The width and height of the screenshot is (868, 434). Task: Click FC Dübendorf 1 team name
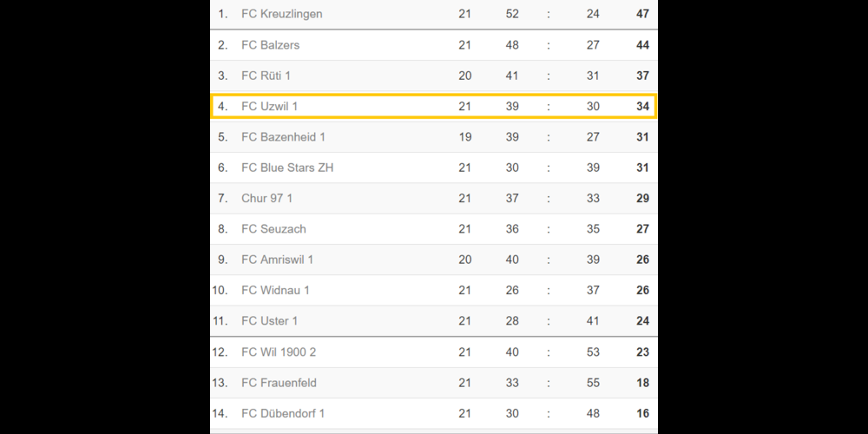[283, 413]
